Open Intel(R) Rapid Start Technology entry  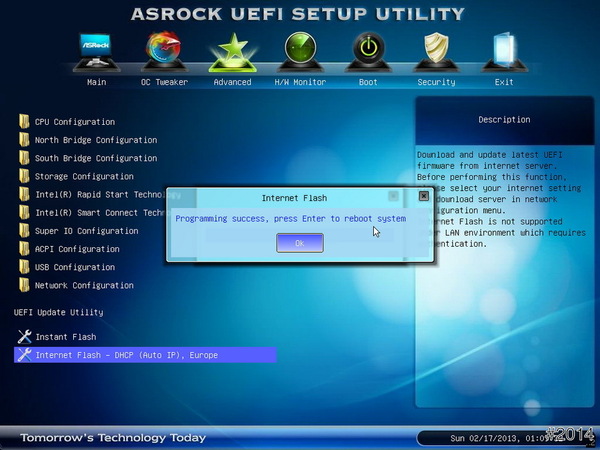coord(100,194)
